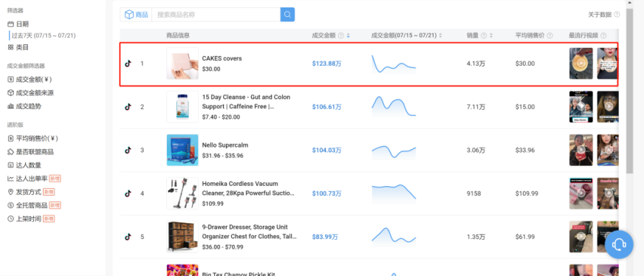
Task: Open the 上架时间 filter
Action: coord(31,219)
